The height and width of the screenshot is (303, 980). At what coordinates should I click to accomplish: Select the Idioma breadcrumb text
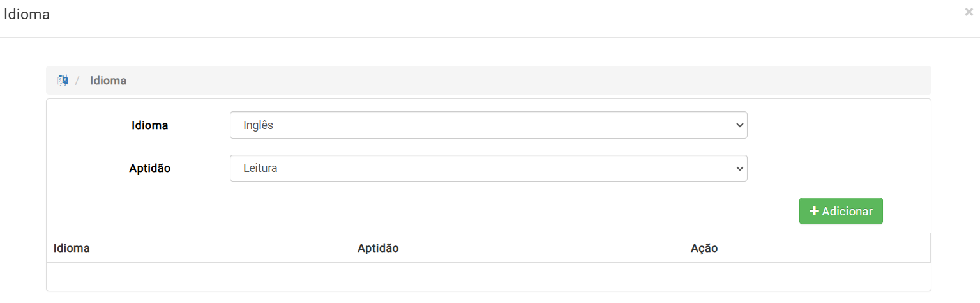[x=108, y=81]
